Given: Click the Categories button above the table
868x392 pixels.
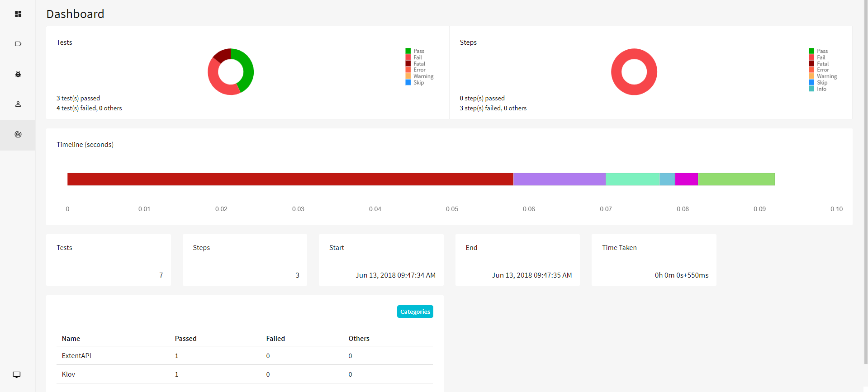Looking at the screenshot, I should [x=415, y=312].
